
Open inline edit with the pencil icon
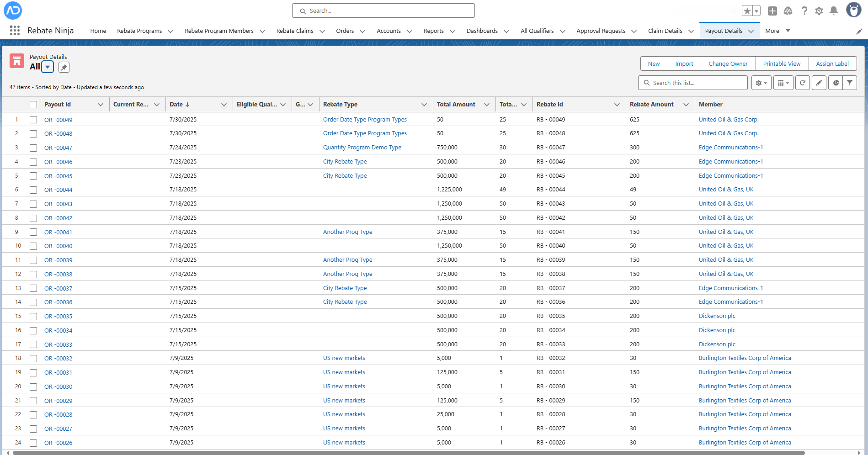819,83
